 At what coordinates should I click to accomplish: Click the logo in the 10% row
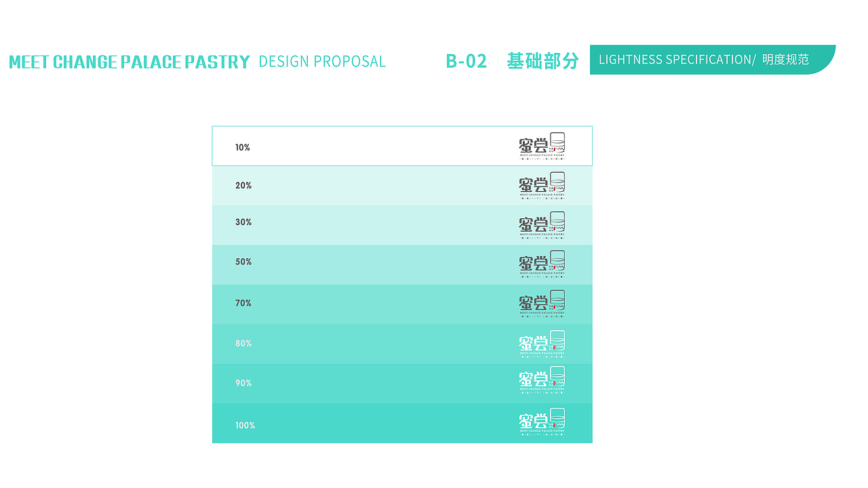tap(542, 146)
